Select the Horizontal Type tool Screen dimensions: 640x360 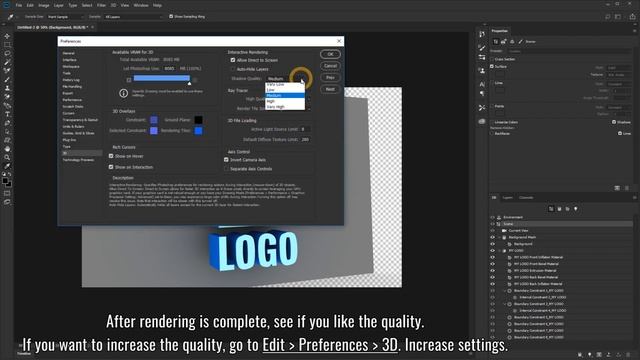(x=7, y=114)
